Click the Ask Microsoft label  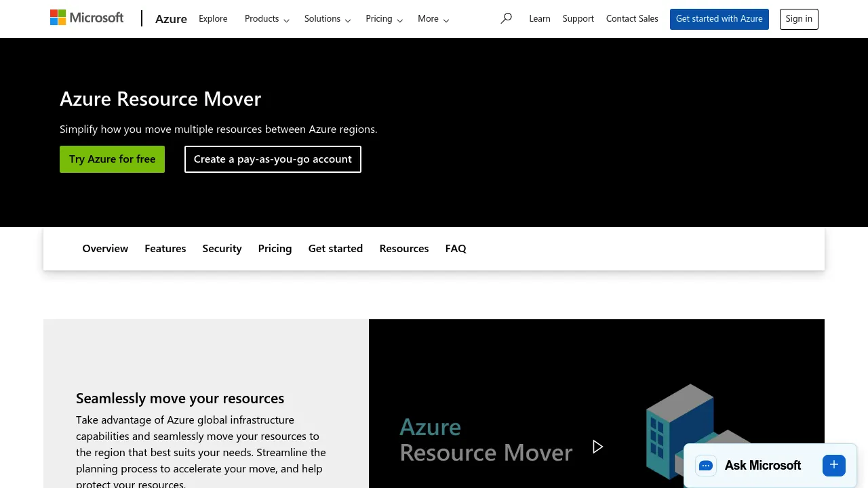click(x=763, y=466)
